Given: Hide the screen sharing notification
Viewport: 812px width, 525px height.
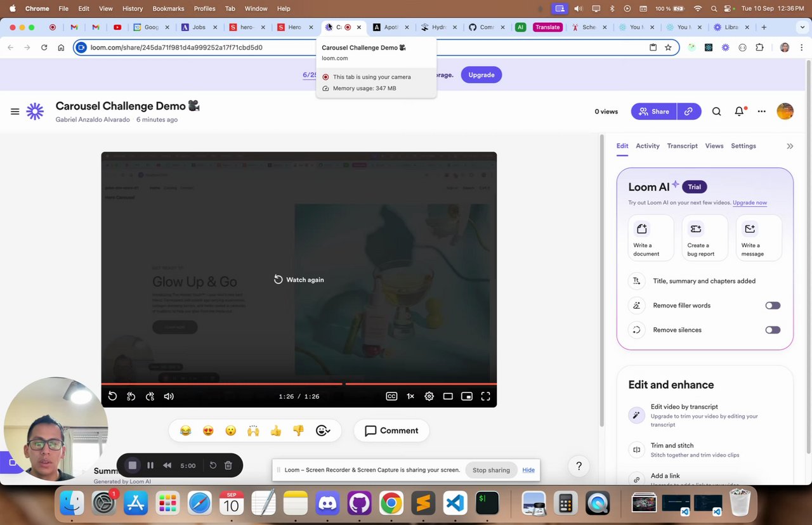Looking at the screenshot, I should 528,470.
